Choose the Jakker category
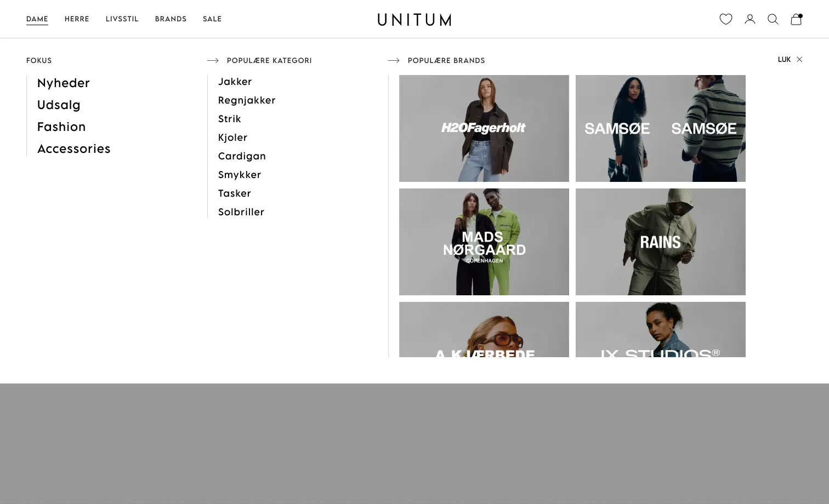This screenshot has width=829, height=504. [x=235, y=82]
